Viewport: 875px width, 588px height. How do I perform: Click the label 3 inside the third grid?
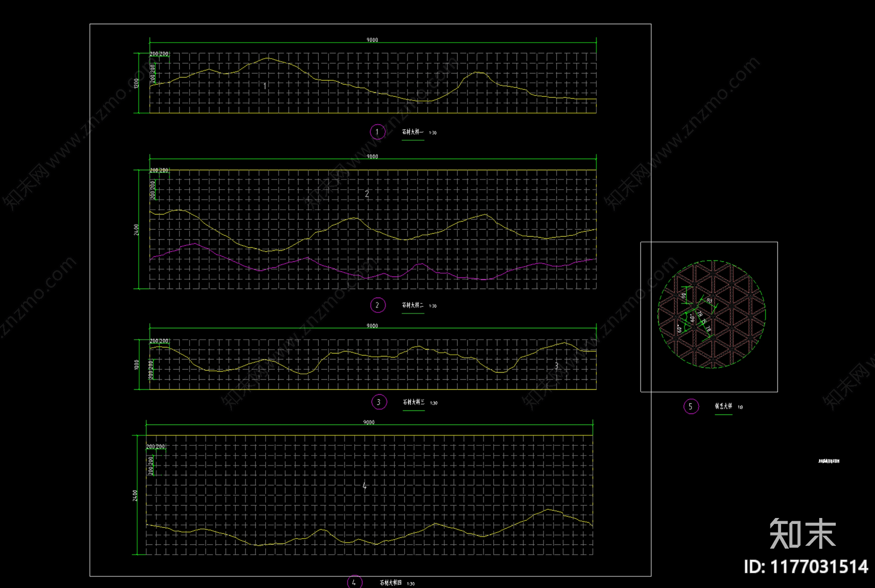tap(557, 365)
